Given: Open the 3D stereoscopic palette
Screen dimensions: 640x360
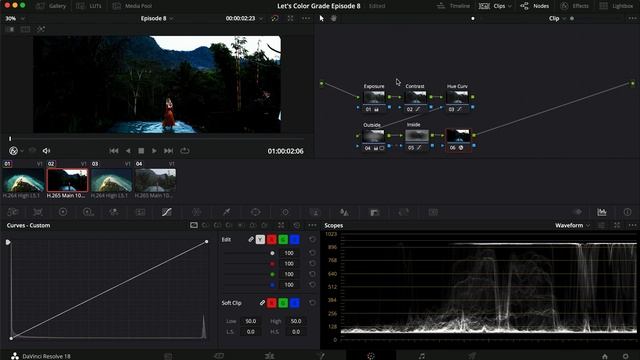Looking at the screenshot, I should click(433, 212).
